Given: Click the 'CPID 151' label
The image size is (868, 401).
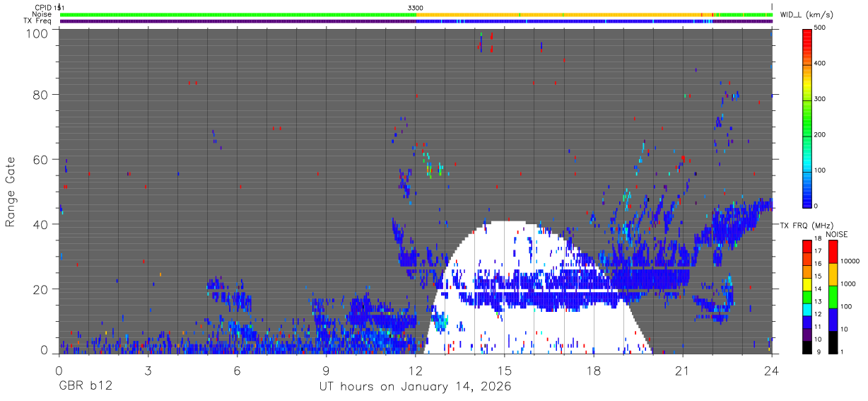Looking at the screenshot, I should click(x=49, y=7).
